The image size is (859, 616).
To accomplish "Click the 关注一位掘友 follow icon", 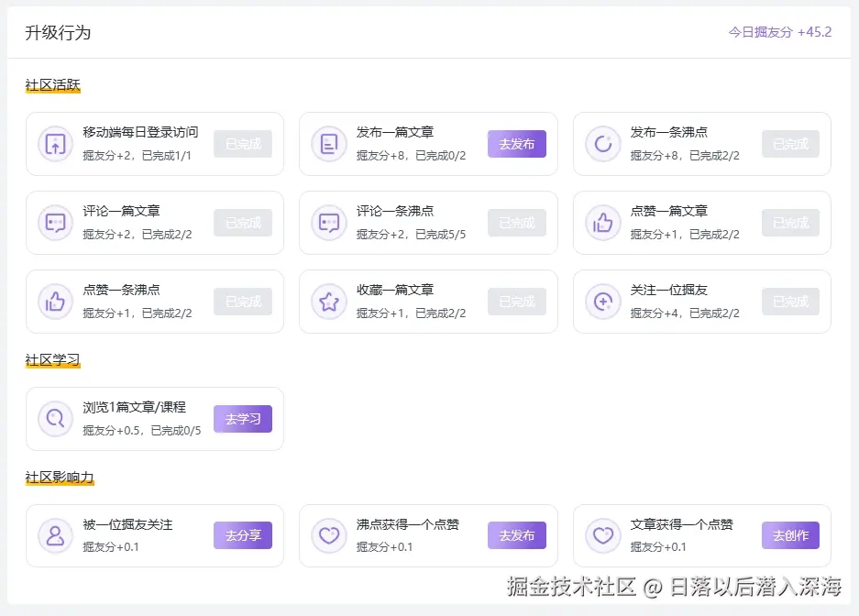I will click(x=603, y=302).
